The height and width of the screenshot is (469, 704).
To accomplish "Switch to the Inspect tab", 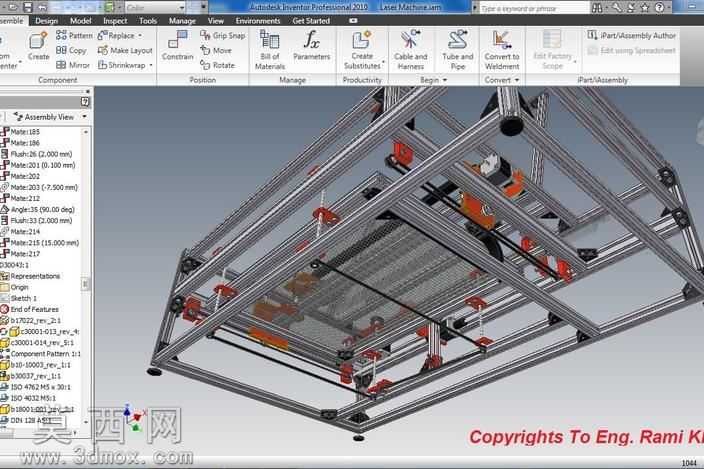I will tap(115, 21).
